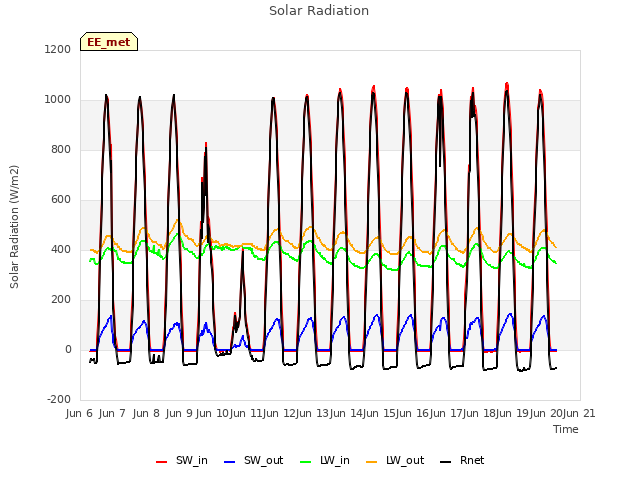
Task: Click the Solar Radiation (W/m2) y-axis label
Action: click(x=14, y=227)
